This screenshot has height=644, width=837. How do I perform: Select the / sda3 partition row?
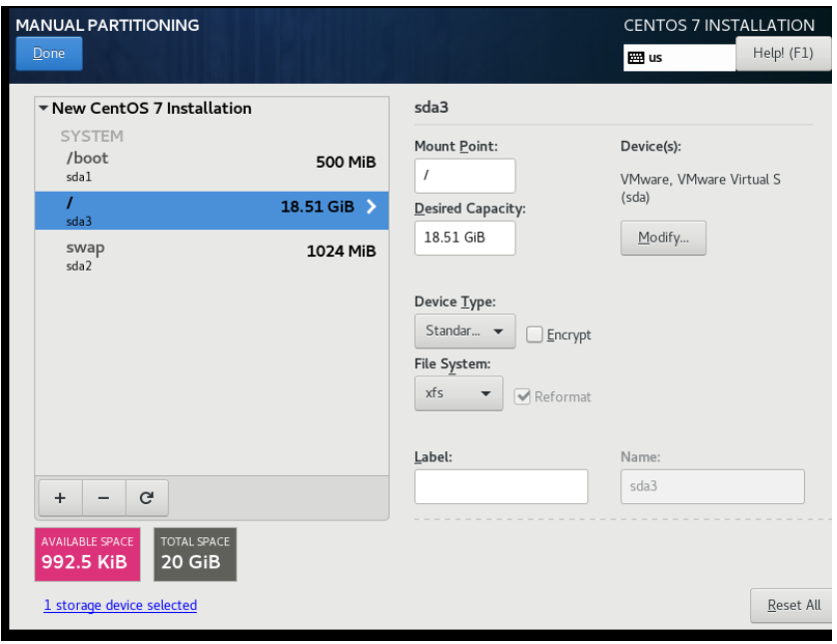212,211
